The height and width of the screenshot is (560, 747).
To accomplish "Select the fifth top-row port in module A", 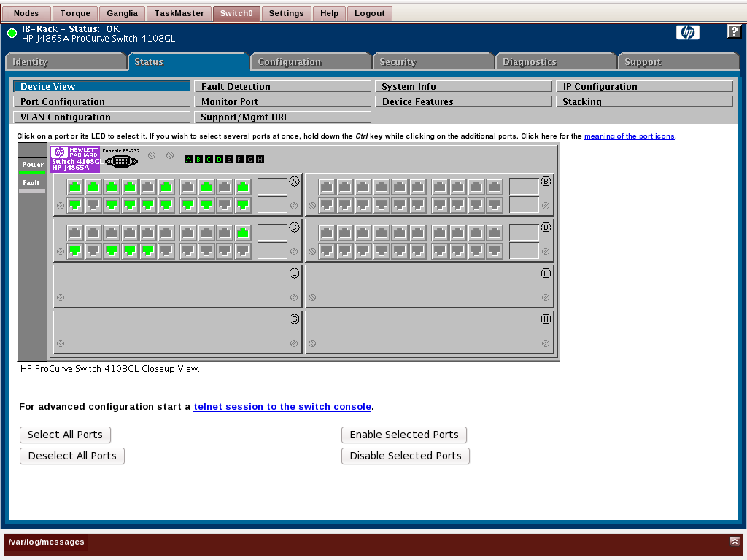I will point(148,187).
